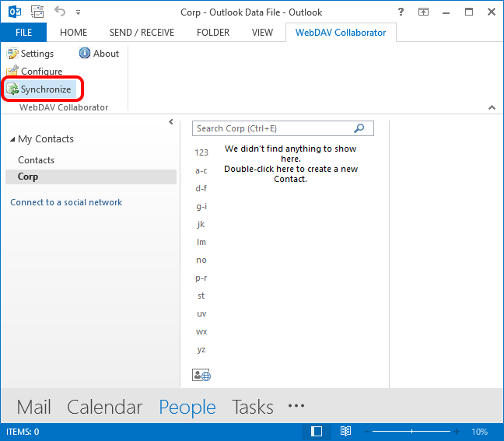Click Reading view icon in status bar
This screenshot has height=441, width=504.
(345, 432)
